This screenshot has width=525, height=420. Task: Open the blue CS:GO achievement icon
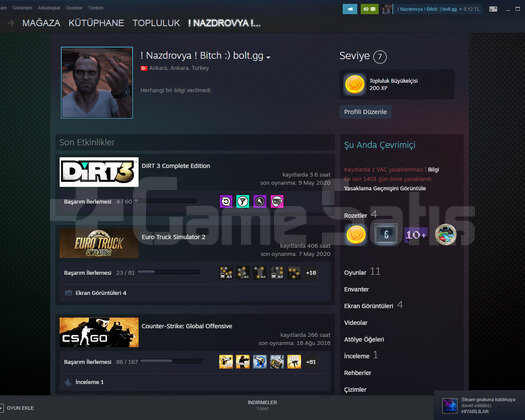pyautogui.click(x=260, y=362)
